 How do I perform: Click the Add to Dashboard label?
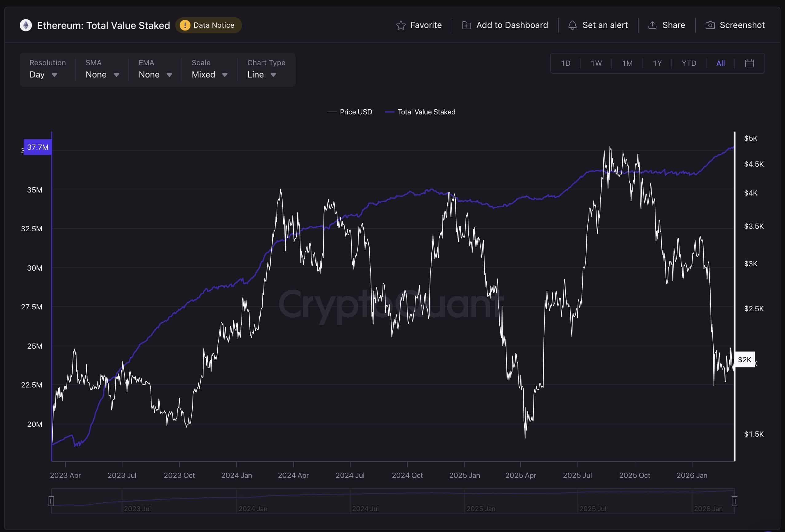(x=512, y=25)
